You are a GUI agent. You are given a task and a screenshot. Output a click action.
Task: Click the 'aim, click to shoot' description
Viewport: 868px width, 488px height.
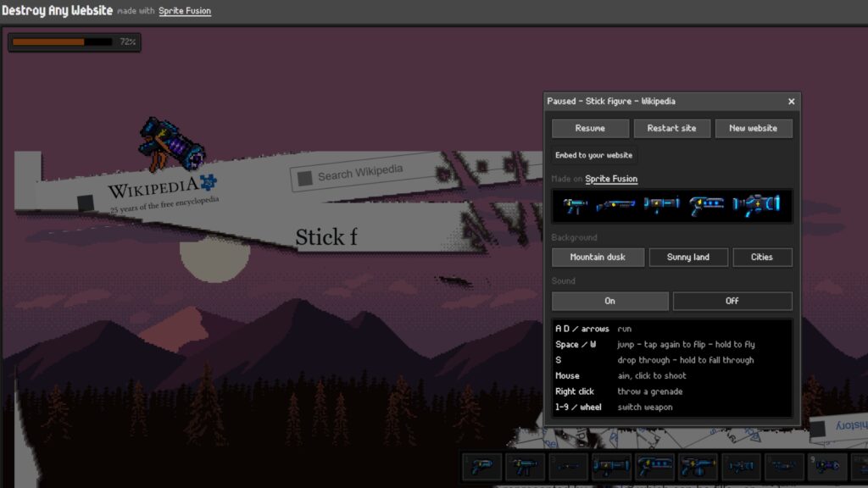pos(652,375)
